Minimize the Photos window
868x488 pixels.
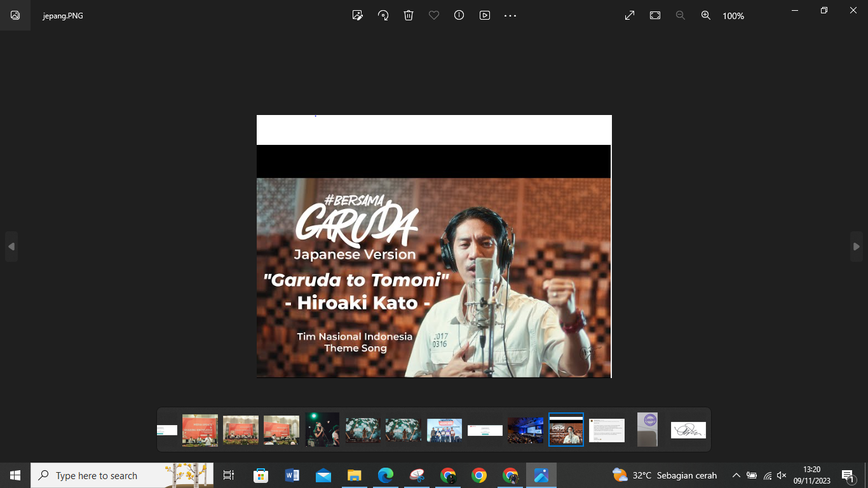coord(795,10)
